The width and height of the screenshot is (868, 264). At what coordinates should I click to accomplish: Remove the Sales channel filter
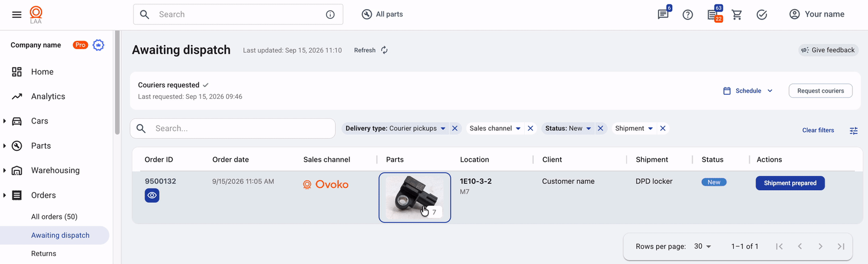pos(531,129)
